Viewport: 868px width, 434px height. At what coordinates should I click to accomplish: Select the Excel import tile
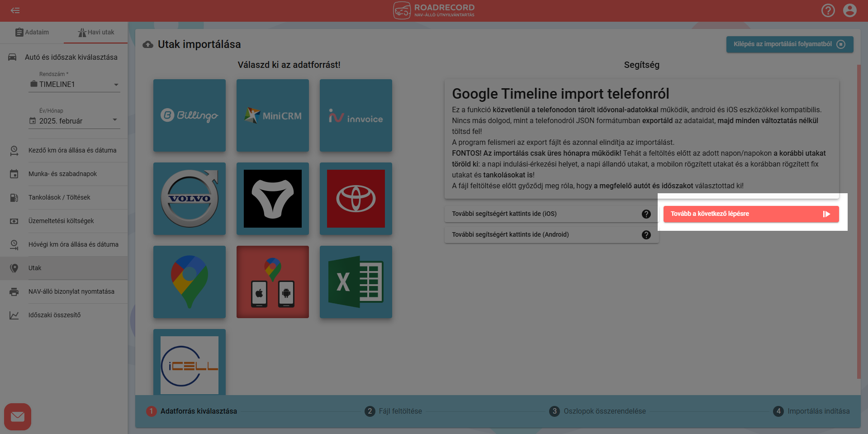click(356, 282)
